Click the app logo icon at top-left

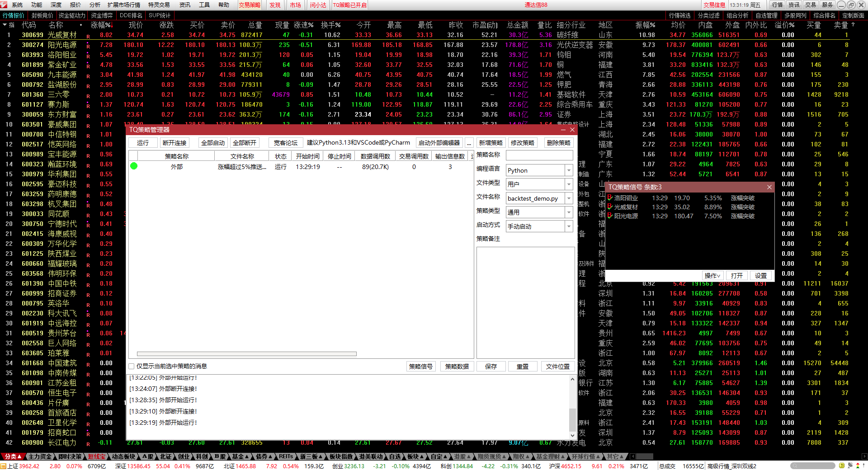click(4, 5)
